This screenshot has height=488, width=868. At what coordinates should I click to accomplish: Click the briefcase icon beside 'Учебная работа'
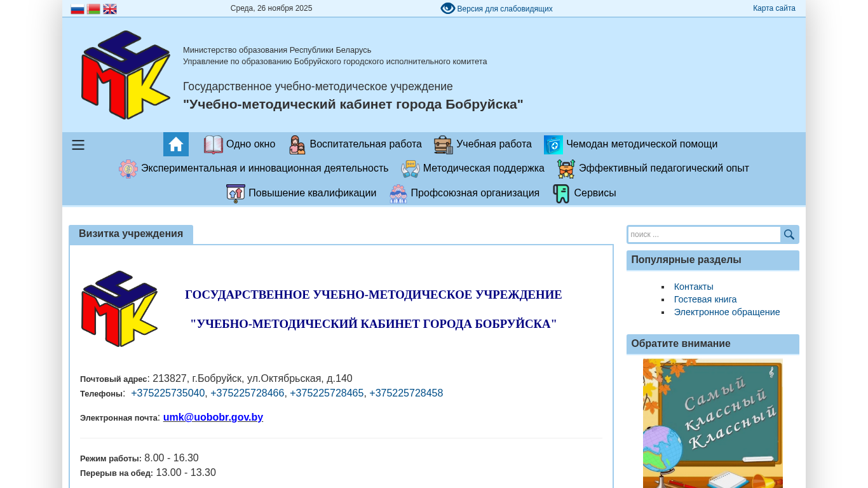click(x=444, y=145)
